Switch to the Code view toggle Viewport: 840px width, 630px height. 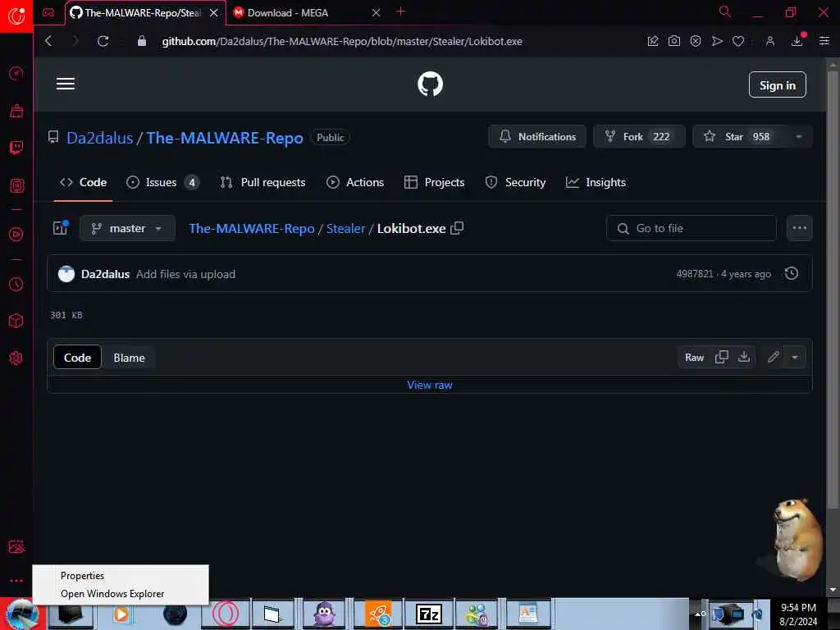point(78,358)
